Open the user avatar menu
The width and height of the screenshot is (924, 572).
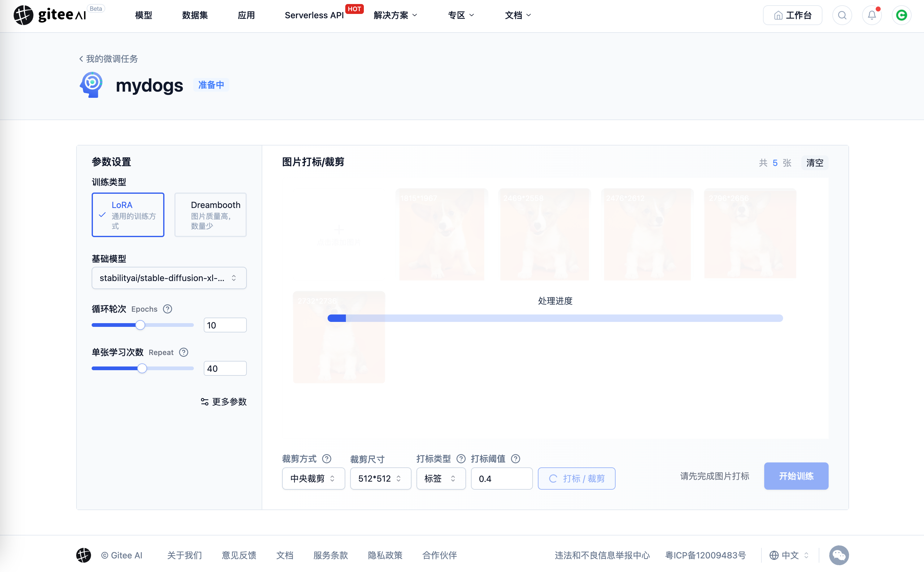click(902, 15)
